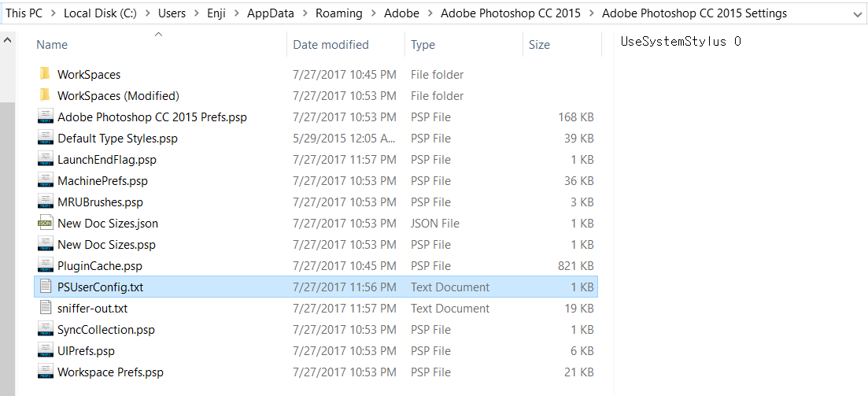Select the MRUBrushes.psp file icon
Viewport: 868px width, 396px height.
tap(46, 202)
